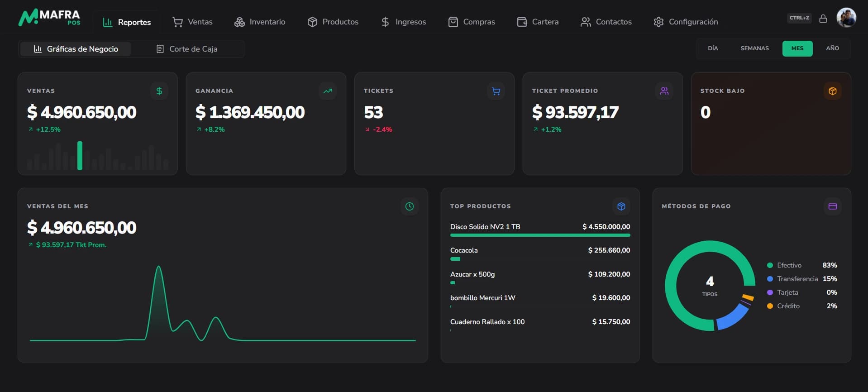Click the Compras shopping bag icon
The image size is (868, 392).
[453, 22]
